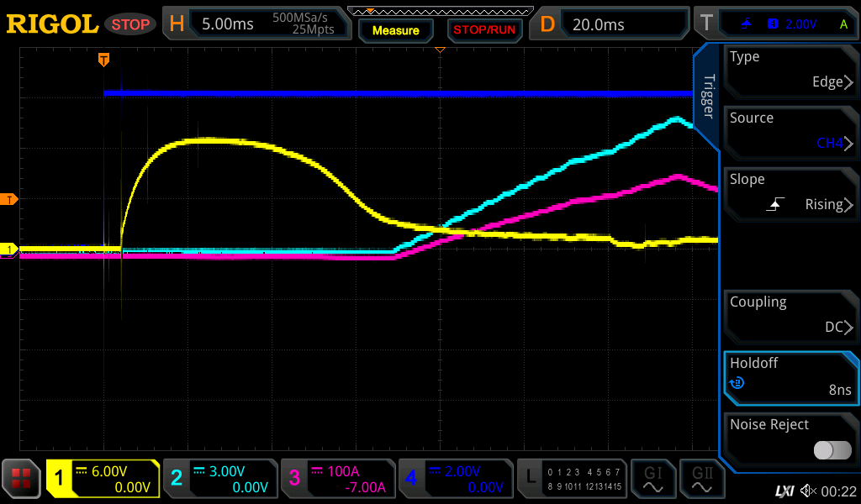Click the orange trigger level marker on left edge
The height and width of the screenshot is (504, 861).
click(9, 199)
